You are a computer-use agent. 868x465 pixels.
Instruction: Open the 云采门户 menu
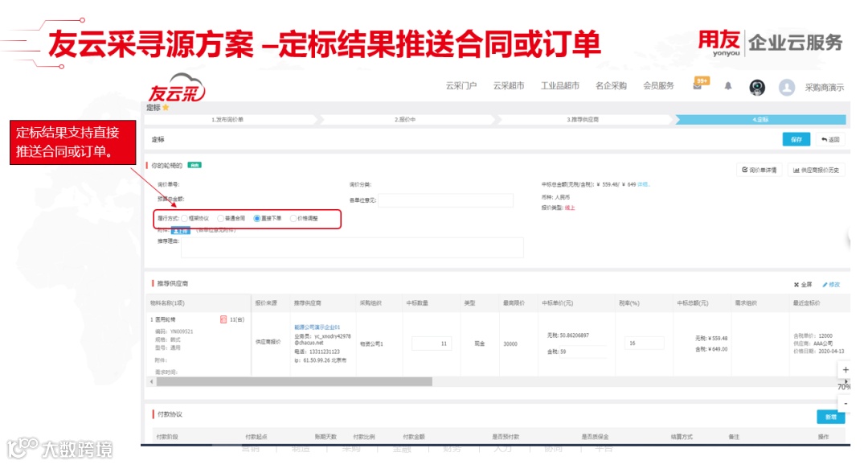coord(461,86)
